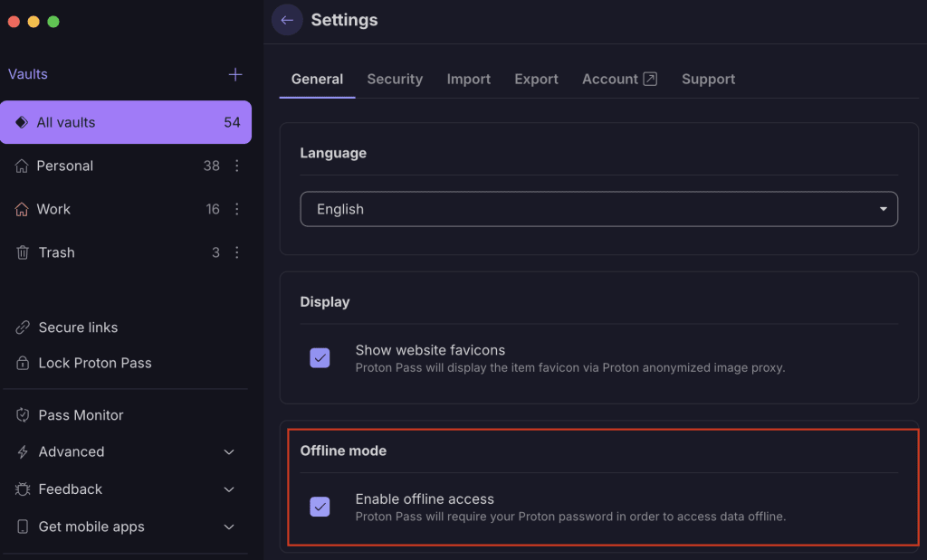Switch to the Import tab
The image size is (927, 560).
[469, 80]
